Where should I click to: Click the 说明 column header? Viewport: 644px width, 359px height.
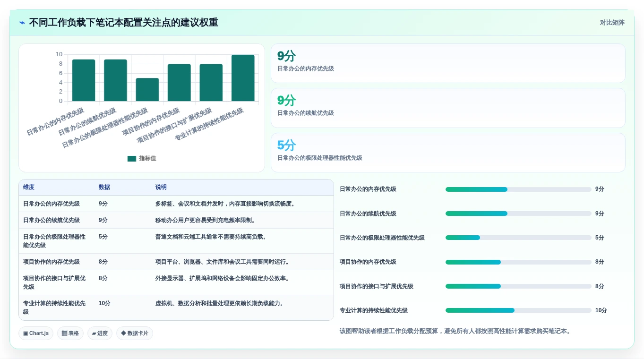[161, 188]
